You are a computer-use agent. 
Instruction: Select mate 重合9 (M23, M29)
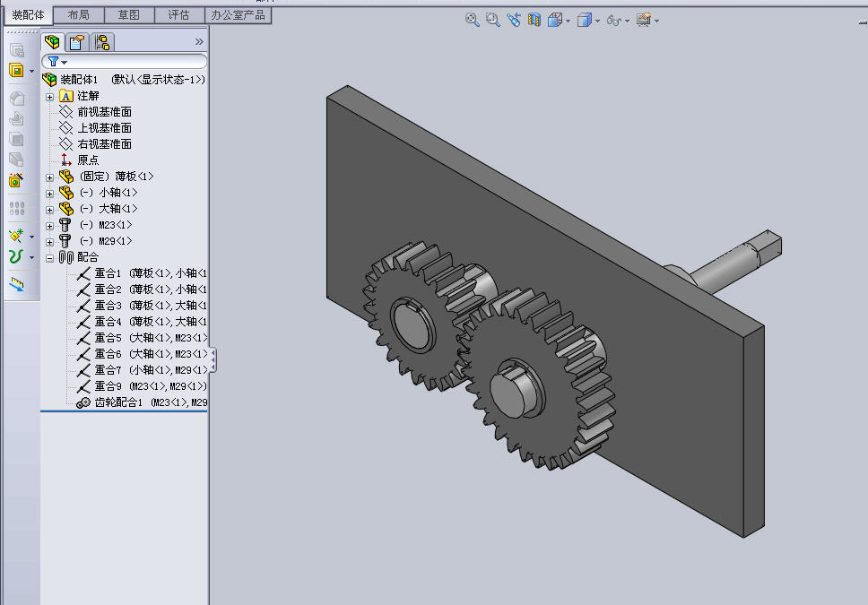(x=141, y=385)
